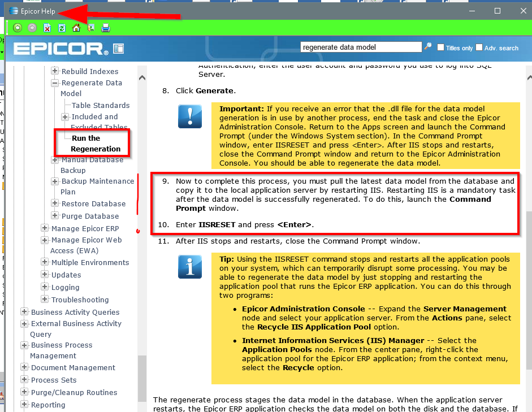Collapse the Regenerate Data Model node
Viewport: 532px width, 412px height.
coord(55,83)
